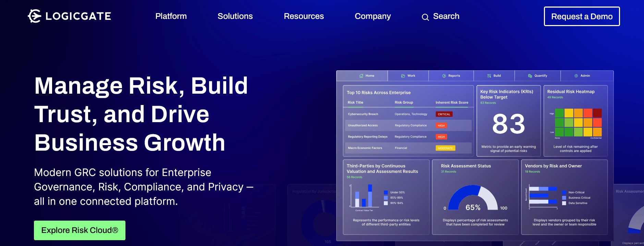
Task: Click the Quantify icon in dashboard
Action: (530, 76)
